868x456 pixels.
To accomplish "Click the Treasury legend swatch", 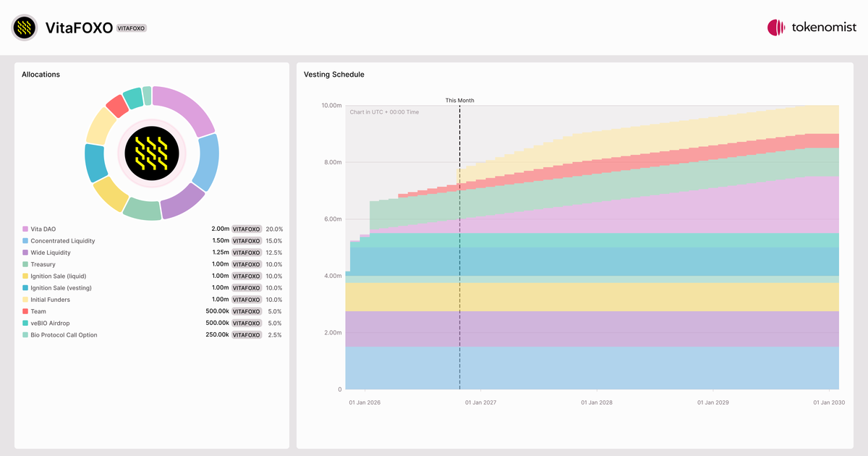I will point(25,264).
